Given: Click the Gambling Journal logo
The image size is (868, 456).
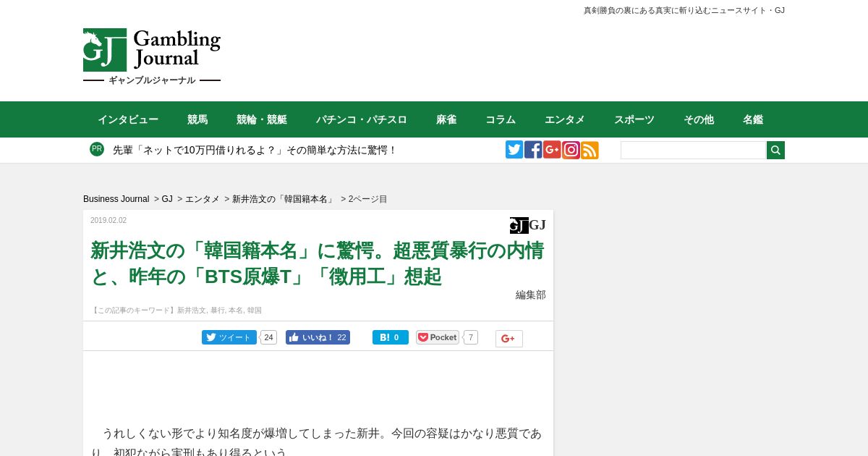Looking at the screenshot, I should (x=152, y=57).
